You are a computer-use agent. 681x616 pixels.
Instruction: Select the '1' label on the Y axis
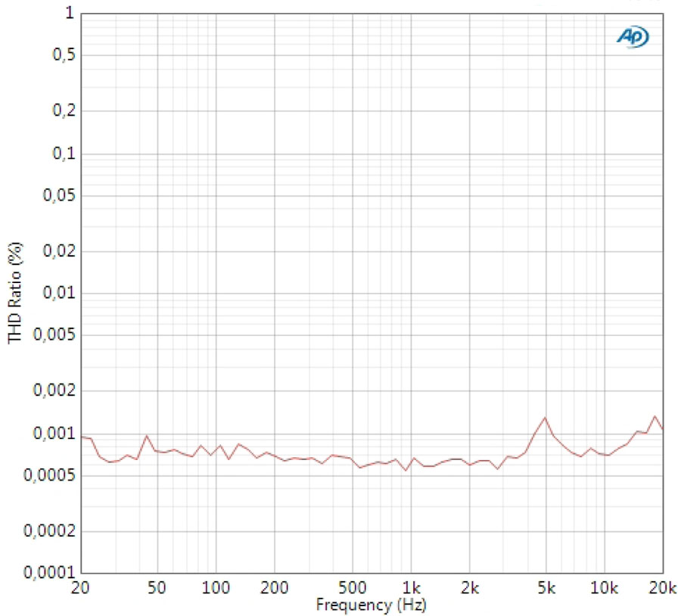[70, 13]
